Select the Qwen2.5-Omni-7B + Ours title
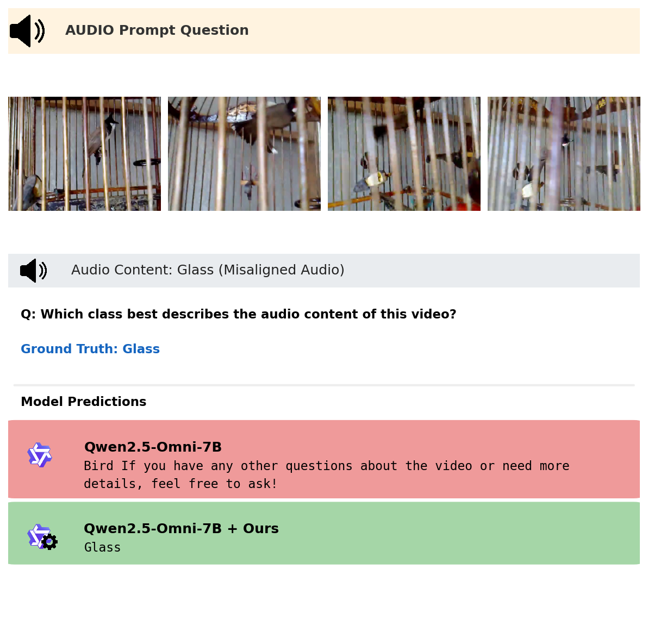Viewport: 648px width, 644px height. point(181,529)
